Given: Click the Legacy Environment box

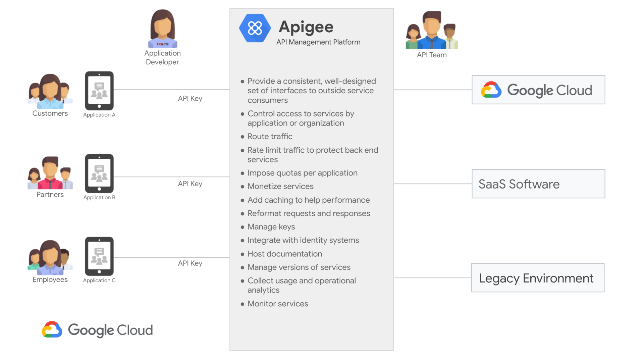Looking at the screenshot, I should [x=538, y=278].
